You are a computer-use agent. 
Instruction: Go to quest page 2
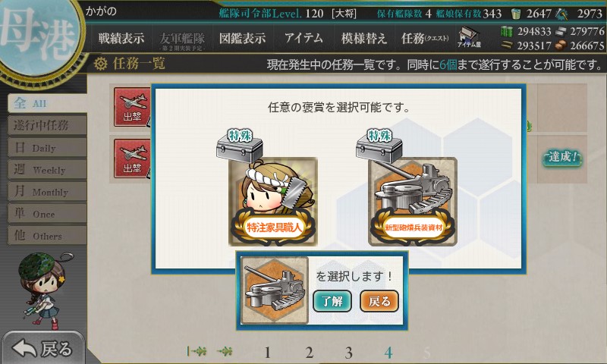tap(309, 353)
